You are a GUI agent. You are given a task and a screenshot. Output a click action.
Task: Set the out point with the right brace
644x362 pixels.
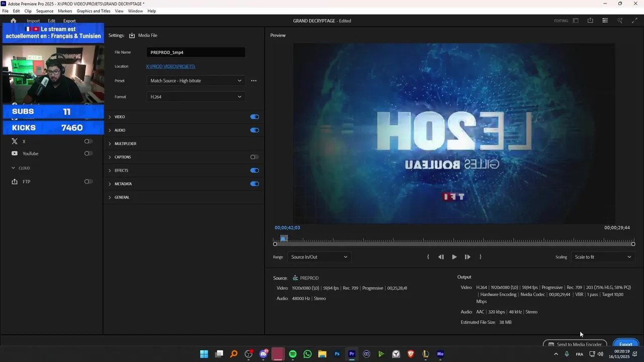tap(480, 257)
